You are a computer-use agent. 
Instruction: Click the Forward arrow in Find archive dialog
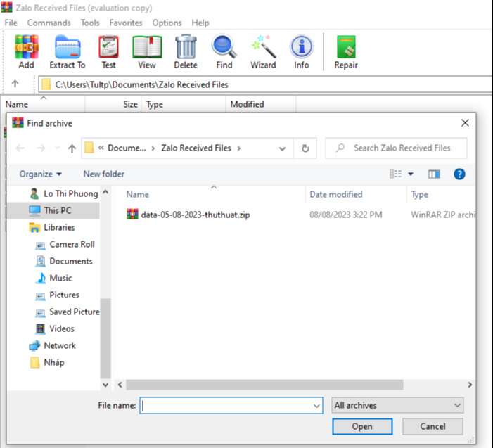pos(41,148)
